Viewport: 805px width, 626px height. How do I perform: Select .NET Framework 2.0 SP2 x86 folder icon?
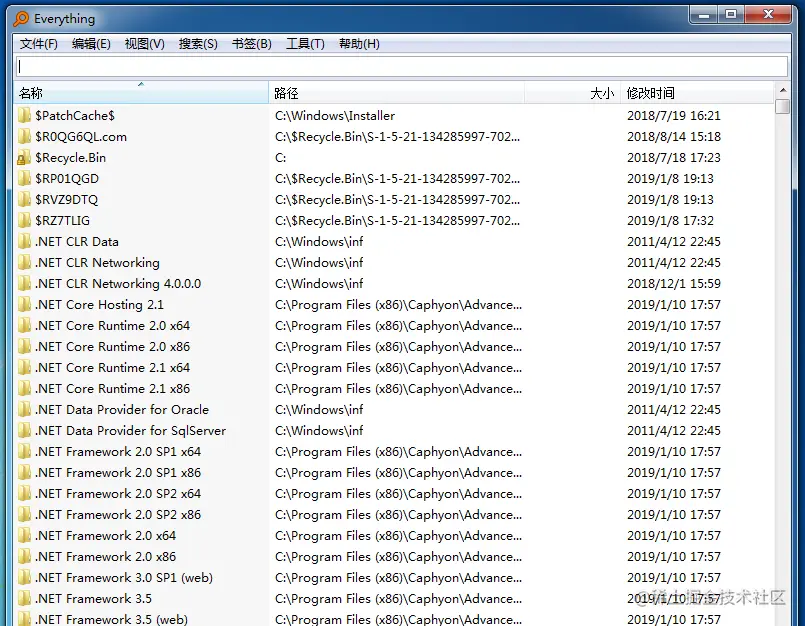click(x=24, y=515)
